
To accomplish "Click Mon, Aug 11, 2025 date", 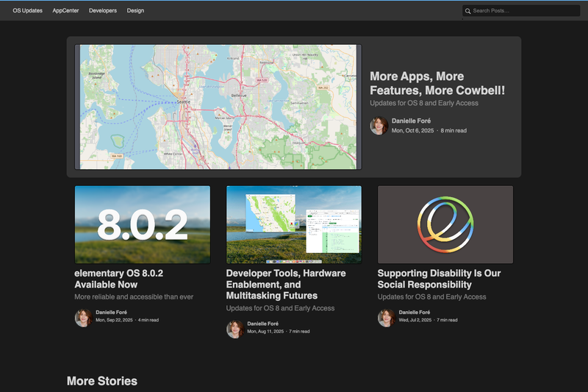I will 265,331.
